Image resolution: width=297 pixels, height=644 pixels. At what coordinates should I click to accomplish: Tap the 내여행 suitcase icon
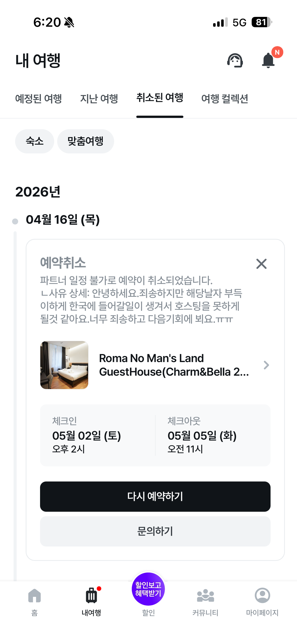pos(91,596)
